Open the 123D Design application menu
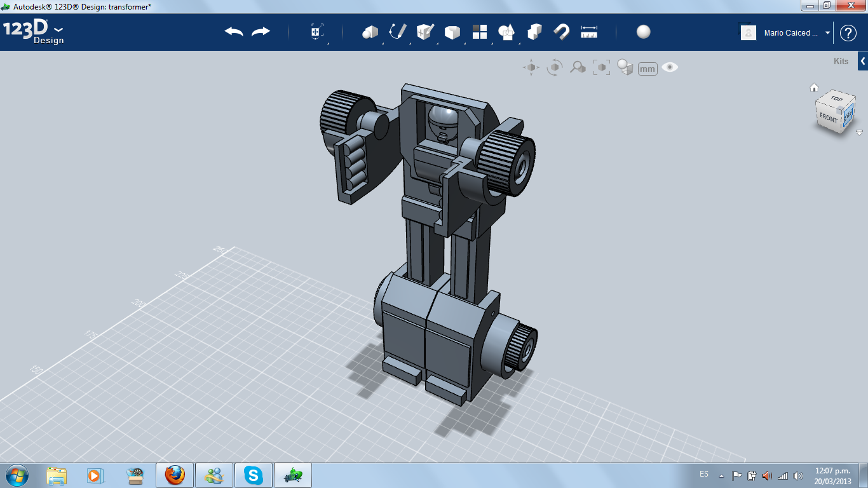Screen dimensions: 868x488 click(33, 32)
